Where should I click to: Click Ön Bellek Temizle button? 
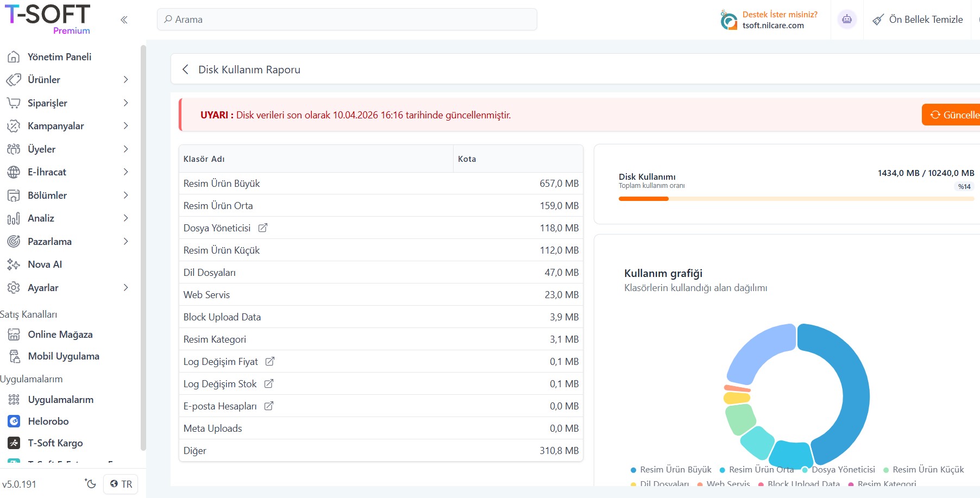coord(918,20)
